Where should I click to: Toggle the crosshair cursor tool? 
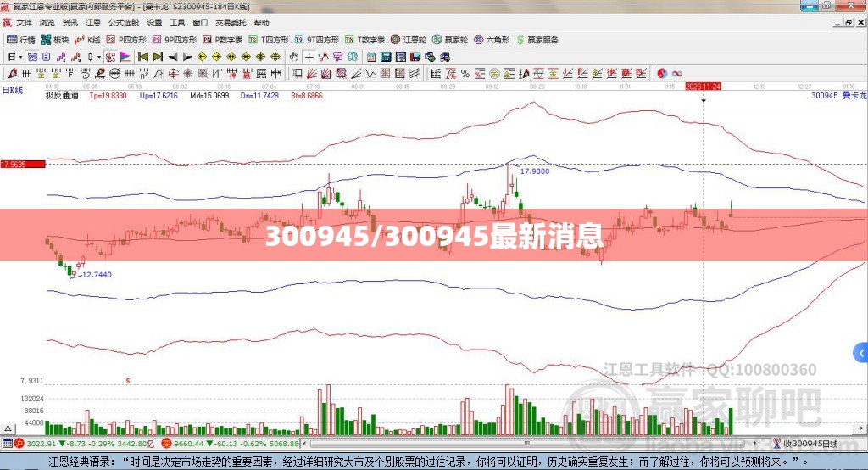(x=309, y=57)
